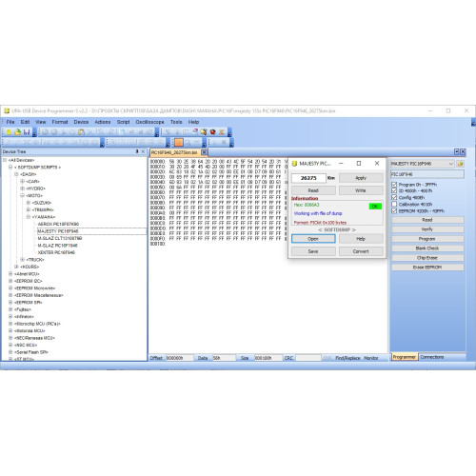Open the Script menu
The width and height of the screenshot is (476, 476).
pyautogui.click(x=123, y=122)
